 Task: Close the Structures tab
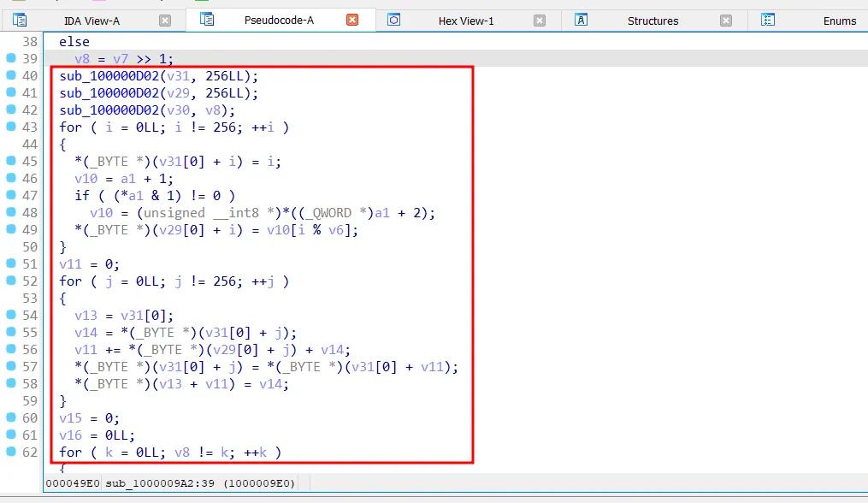point(726,21)
